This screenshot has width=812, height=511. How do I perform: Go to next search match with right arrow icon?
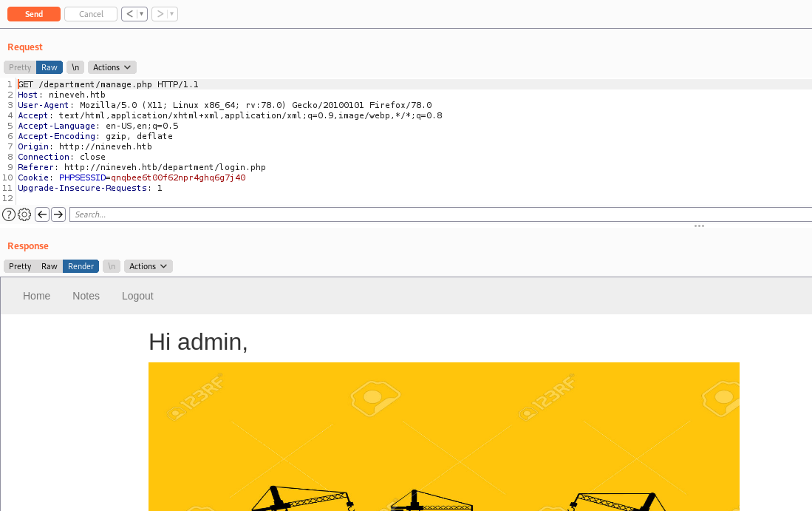coord(58,214)
